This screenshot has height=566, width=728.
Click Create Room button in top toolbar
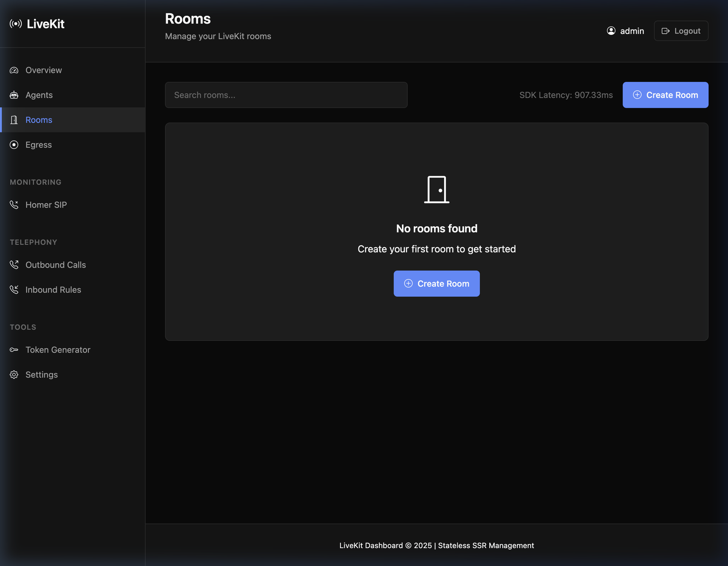pyautogui.click(x=665, y=95)
